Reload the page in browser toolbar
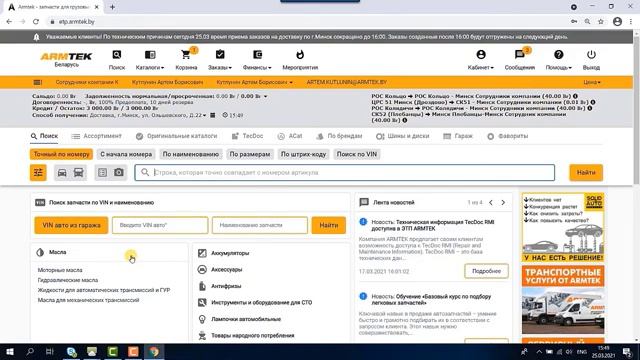The height and width of the screenshot is (360, 640). point(36,22)
